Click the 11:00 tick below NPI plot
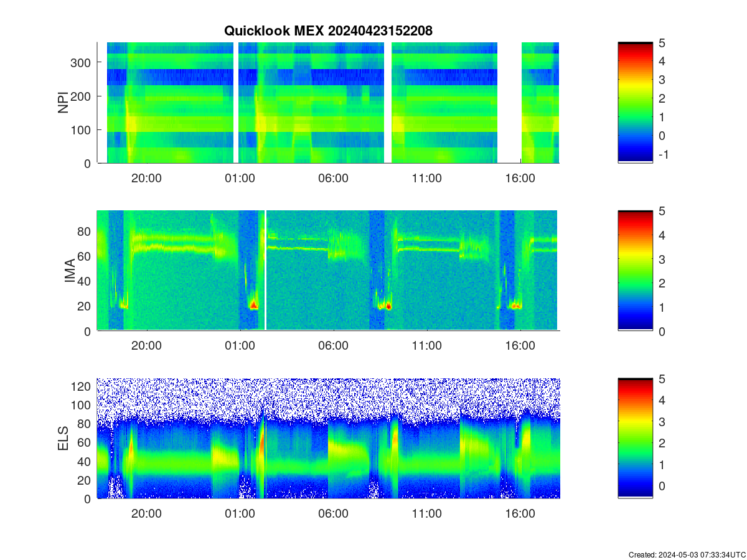747x560 pixels. tap(426, 178)
